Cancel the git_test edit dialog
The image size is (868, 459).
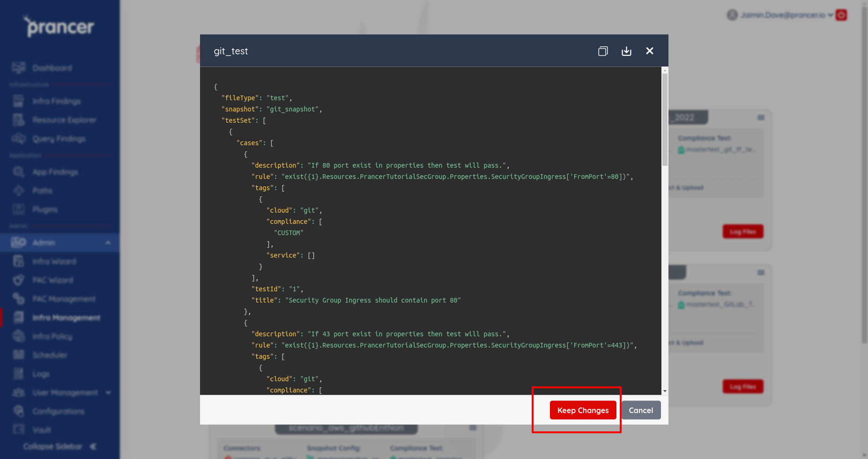(641, 410)
